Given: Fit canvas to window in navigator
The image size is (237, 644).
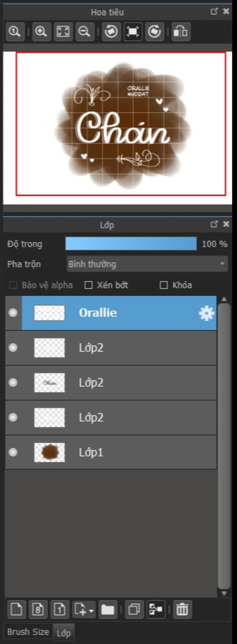Looking at the screenshot, I should tap(63, 32).
